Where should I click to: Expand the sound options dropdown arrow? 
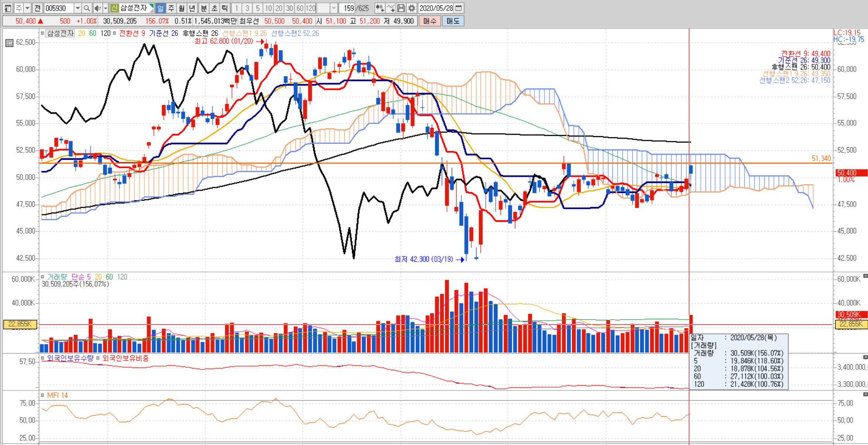pos(105,8)
